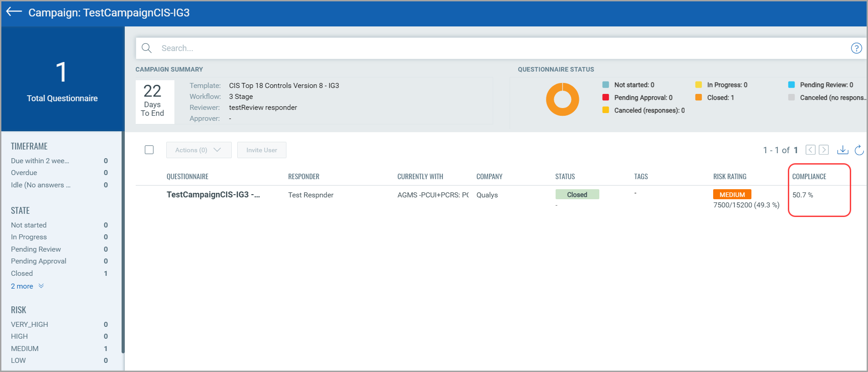
Task: Sort by TAGS column header
Action: pyautogui.click(x=641, y=176)
